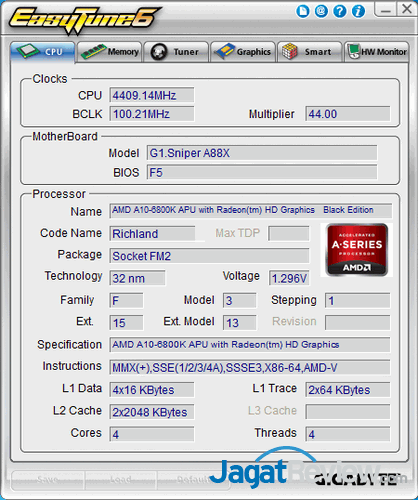Click the Model value 3 field
Screen dimensions: 418x500
pos(240,301)
